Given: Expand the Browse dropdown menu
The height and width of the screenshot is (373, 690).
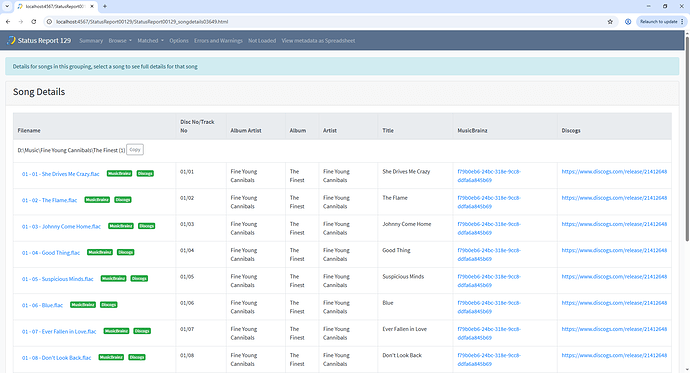Looking at the screenshot, I should coord(120,40).
